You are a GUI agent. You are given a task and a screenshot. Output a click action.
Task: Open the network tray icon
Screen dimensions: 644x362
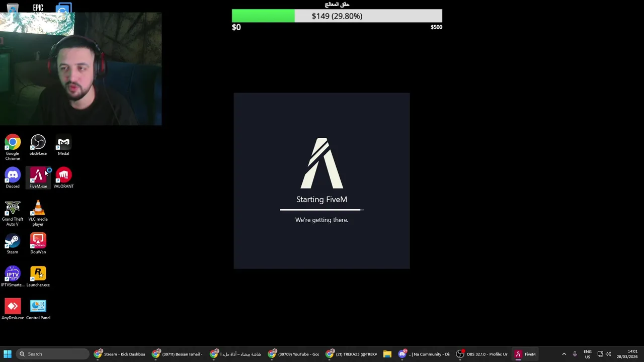click(600, 354)
